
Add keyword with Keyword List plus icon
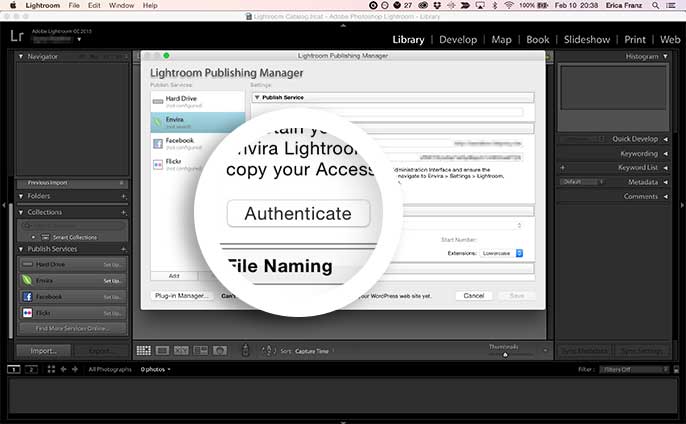pyautogui.click(x=563, y=168)
